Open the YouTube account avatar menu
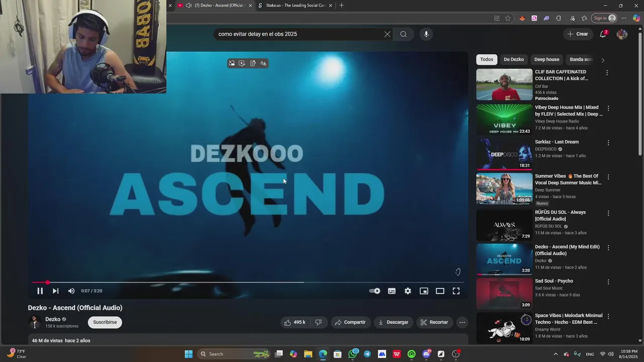 point(622,34)
